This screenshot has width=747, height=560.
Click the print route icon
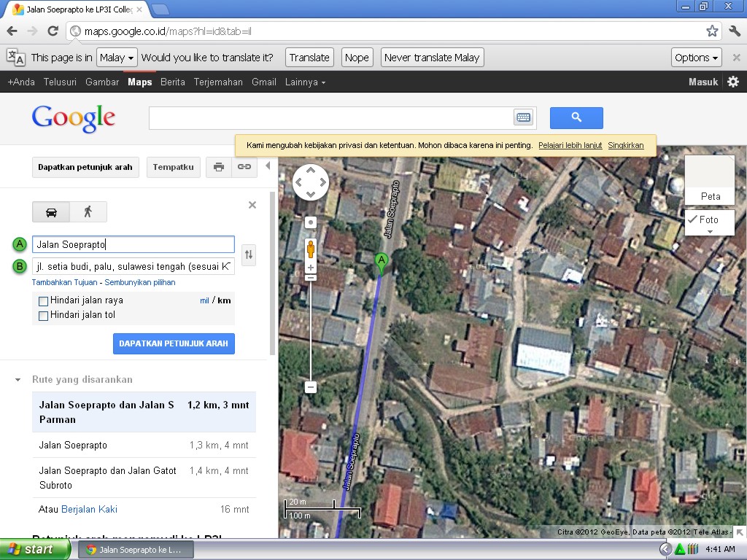point(218,167)
